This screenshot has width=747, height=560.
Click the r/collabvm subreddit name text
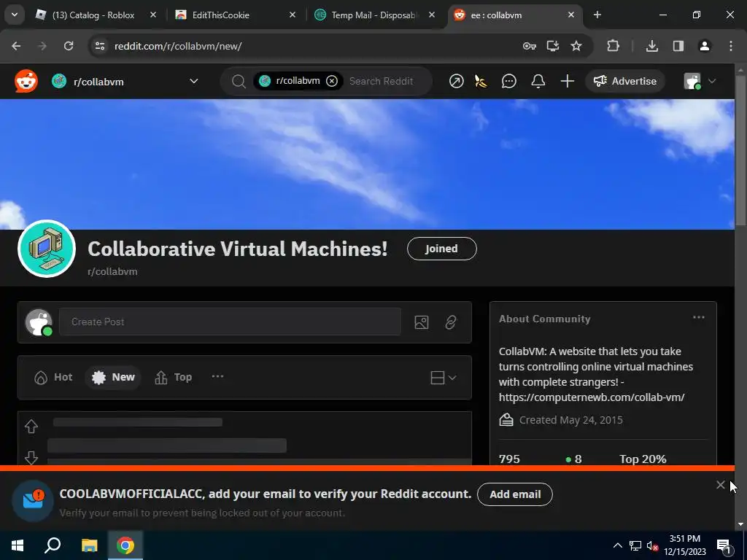tap(112, 271)
